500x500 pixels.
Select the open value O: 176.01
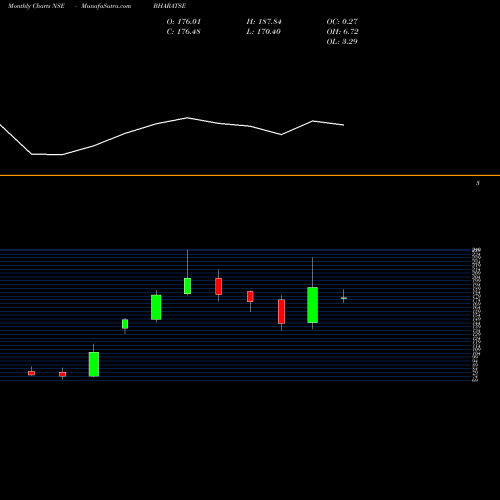click(184, 22)
